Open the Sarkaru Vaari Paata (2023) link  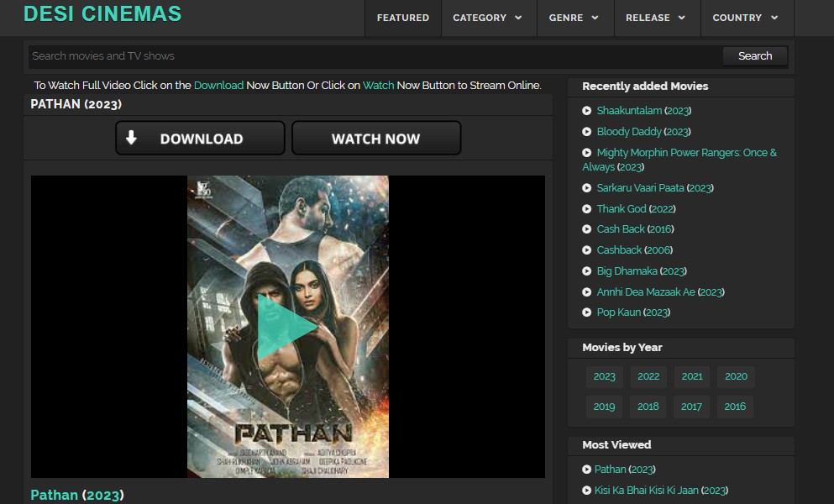pyautogui.click(x=655, y=188)
